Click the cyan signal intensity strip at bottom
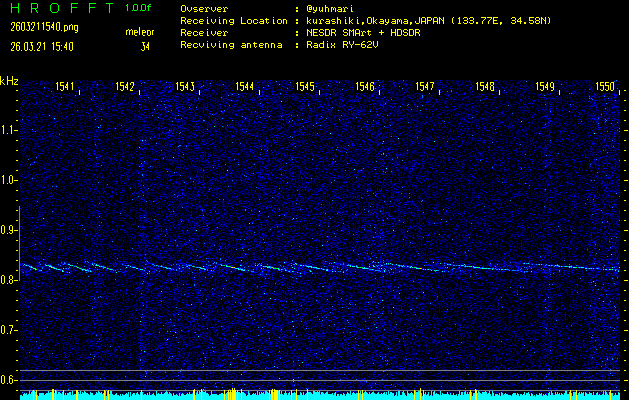The width and height of the screenshot is (629, 400). 320,396
